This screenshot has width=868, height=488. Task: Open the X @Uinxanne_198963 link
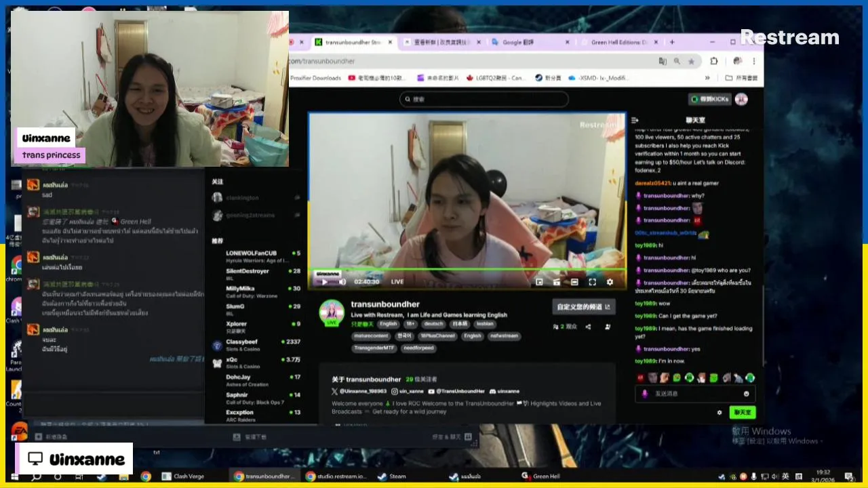pyautogui.click(x=359, y=391)
